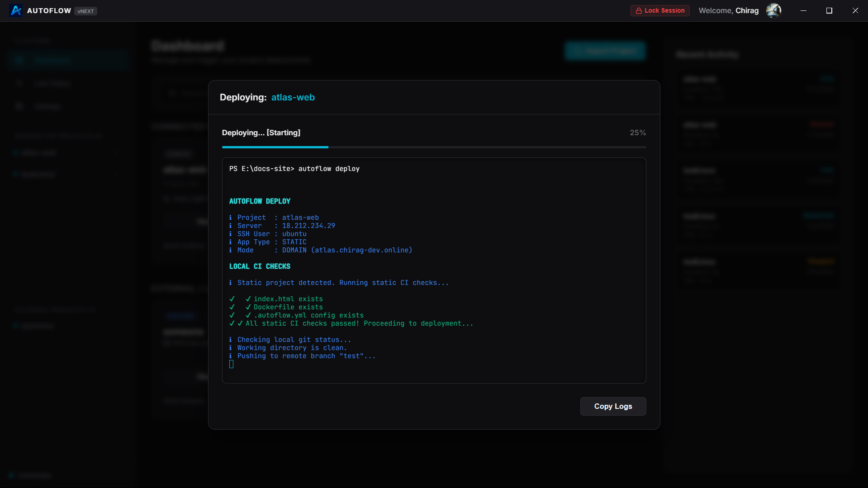The width and height of the screenshot is (868, 488).
Task: Click the 'Static project detected' log line
Action: tap(339, 283)
